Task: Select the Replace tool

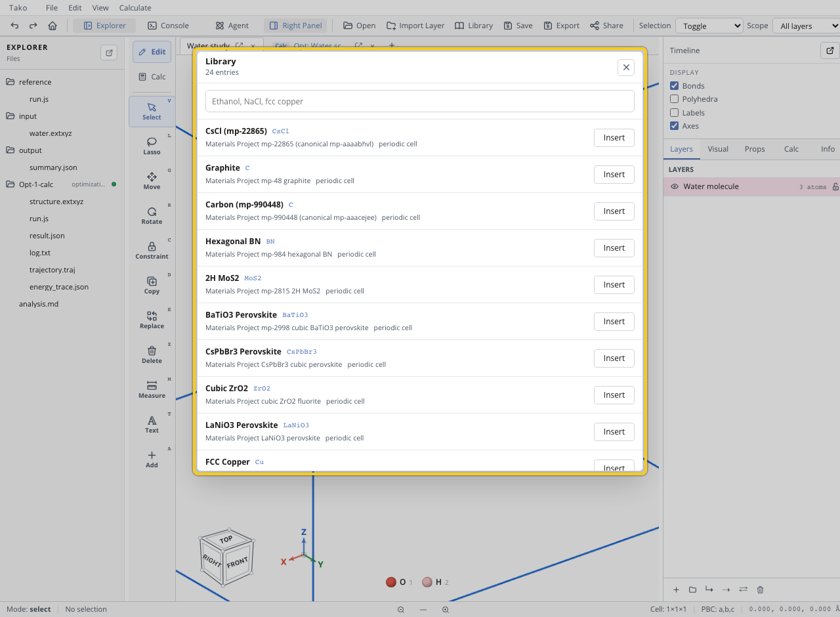Action: point(152,320)
